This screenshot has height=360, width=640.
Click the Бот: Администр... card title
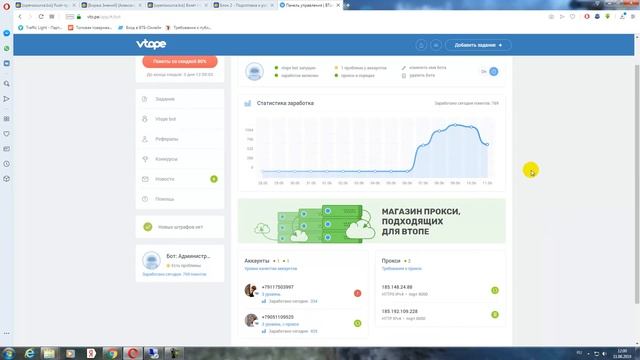click(x=188, y=256)
